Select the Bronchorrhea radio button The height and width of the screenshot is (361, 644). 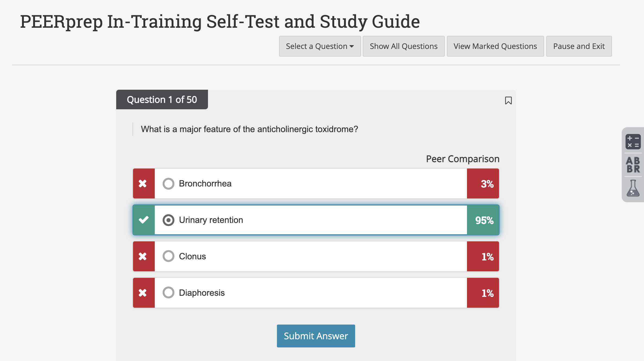click(168, 184)
